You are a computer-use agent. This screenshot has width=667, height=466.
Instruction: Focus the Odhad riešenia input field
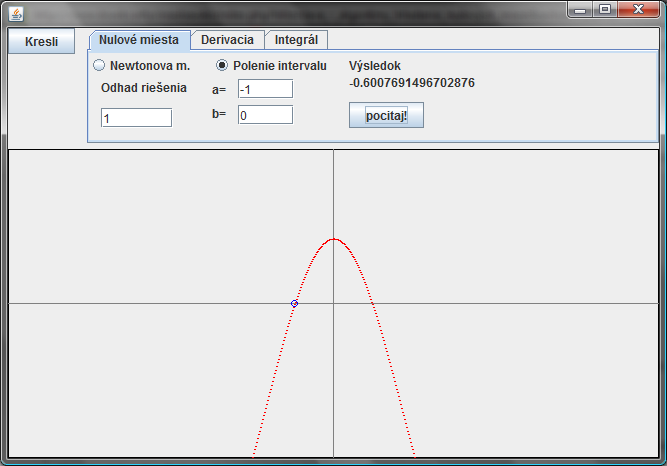click(137, 118)
